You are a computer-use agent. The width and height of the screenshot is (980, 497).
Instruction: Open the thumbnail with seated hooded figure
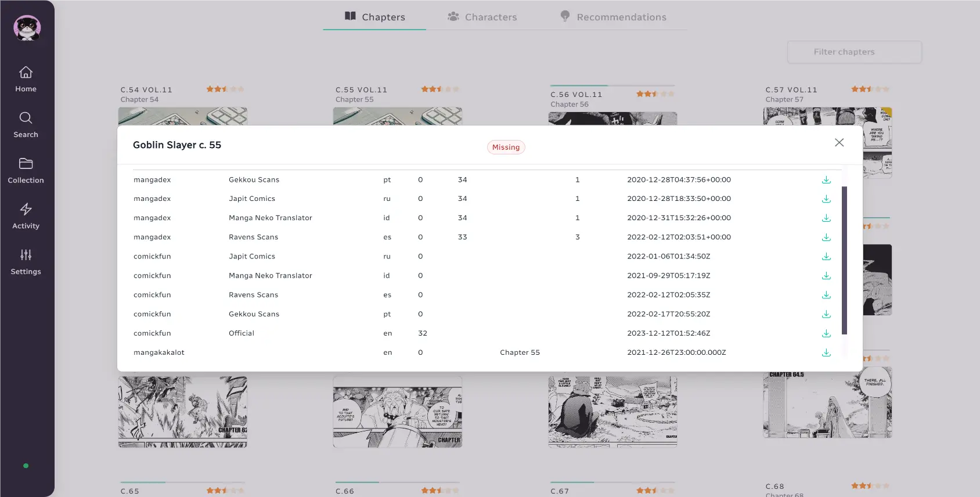[613, 411]
